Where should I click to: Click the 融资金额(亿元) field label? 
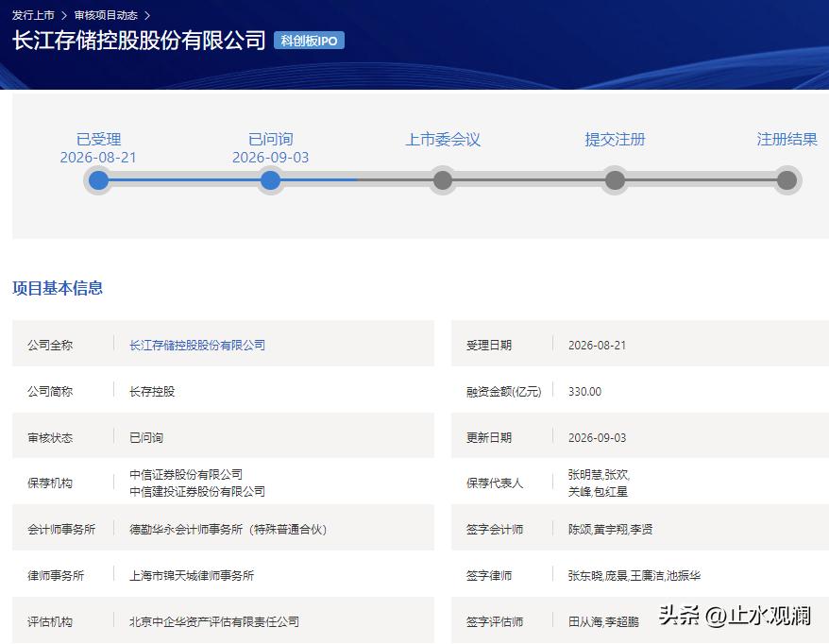pos(503,391)
